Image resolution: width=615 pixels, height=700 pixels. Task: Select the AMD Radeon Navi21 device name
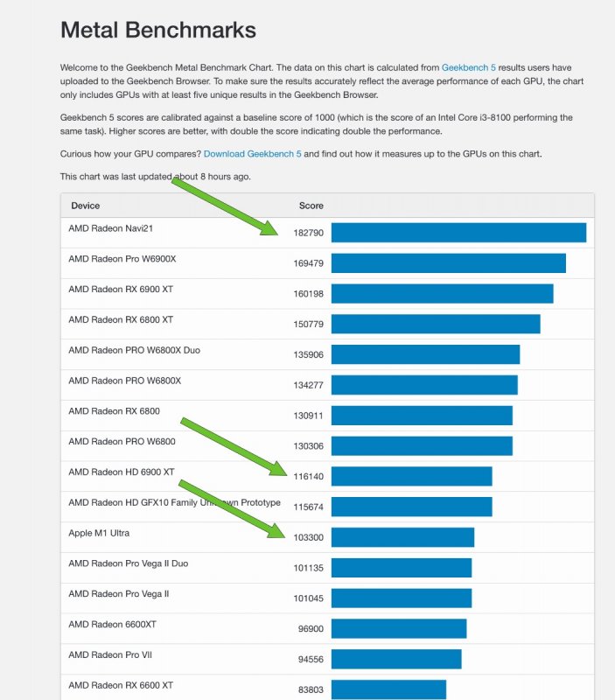coord(116,228)
